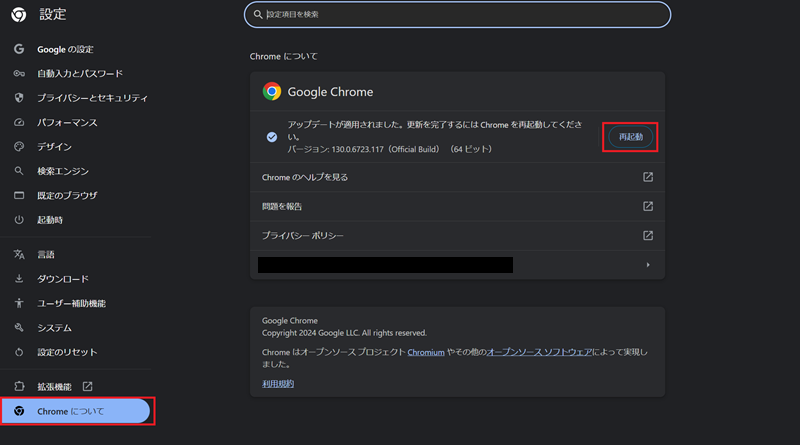The height and width of the screenshot is (445, 800).
Task: Click the magnifier icon for 検索エンジン
Action: 19,171
